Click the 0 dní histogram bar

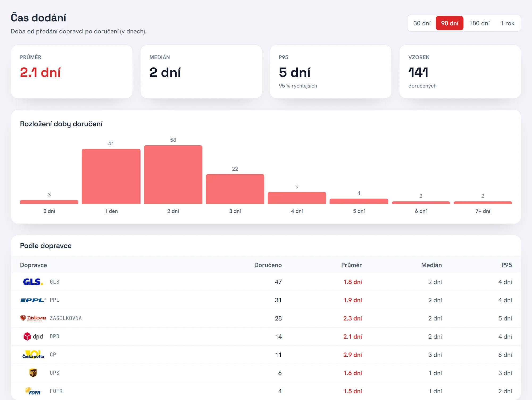[49, 202]
